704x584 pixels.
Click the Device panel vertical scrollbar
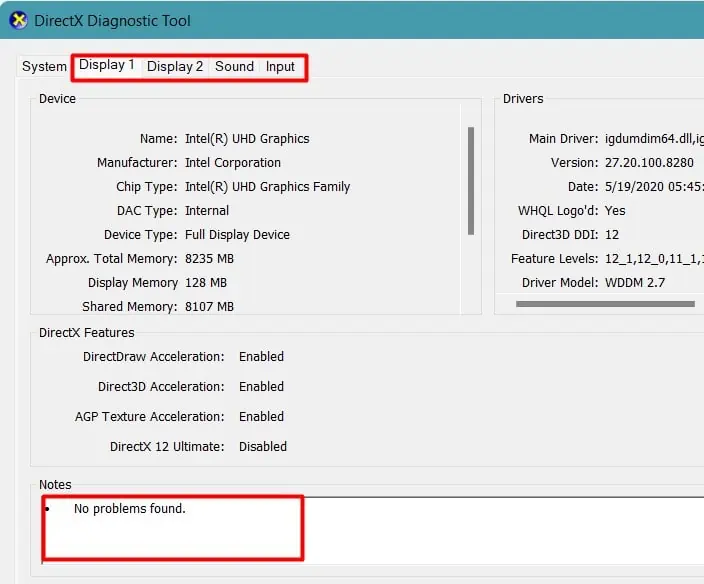pyautogui.click(x=471, y=180)
